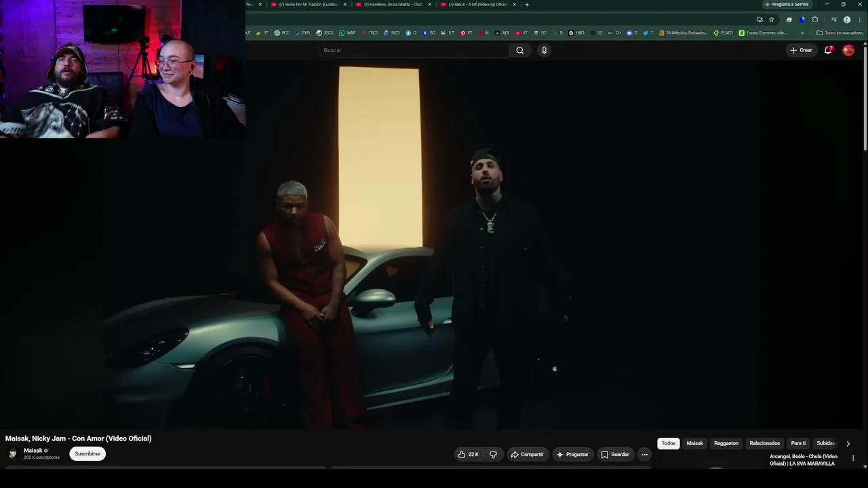Select the Maisak filter chip
This screenshot has width=868, height=488.
pyautogui.click(x=695, y=443)
